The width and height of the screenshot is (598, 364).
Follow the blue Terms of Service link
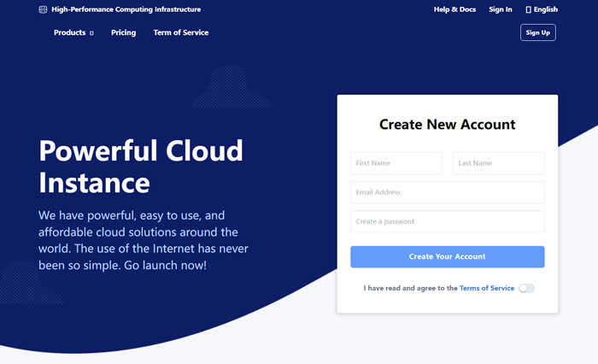pos(487,288)
